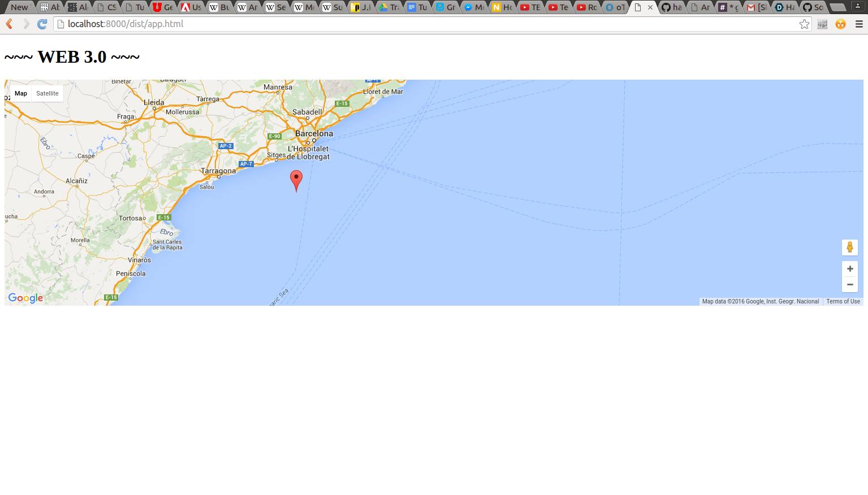The height and width of the screenshot is (495, 868).
Task: Go back with the browser back arrow
Action: (x=9, y=24)
